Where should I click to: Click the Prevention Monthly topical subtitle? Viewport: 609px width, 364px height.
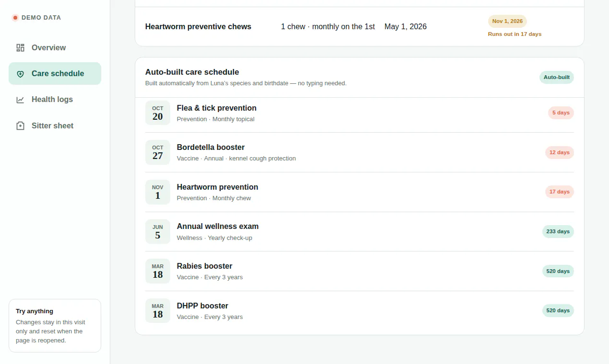click(215, 119)
